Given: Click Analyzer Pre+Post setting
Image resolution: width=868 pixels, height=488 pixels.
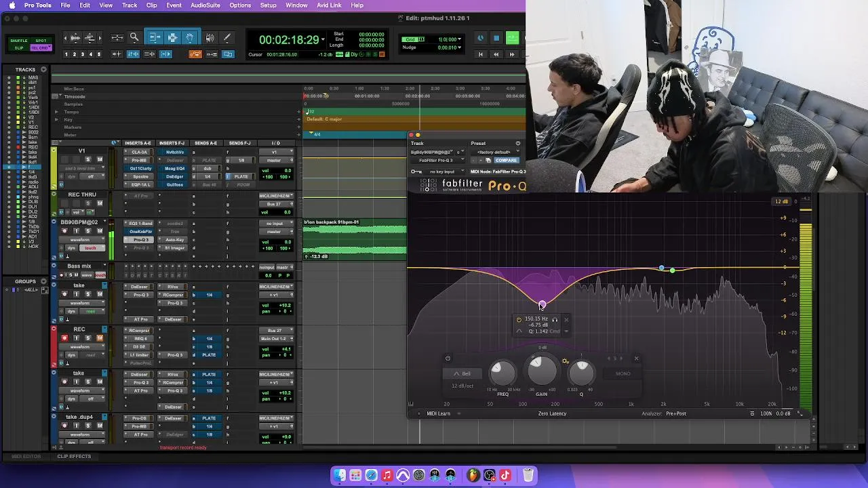Looking at the screenshot, I should tap(675, 413).
